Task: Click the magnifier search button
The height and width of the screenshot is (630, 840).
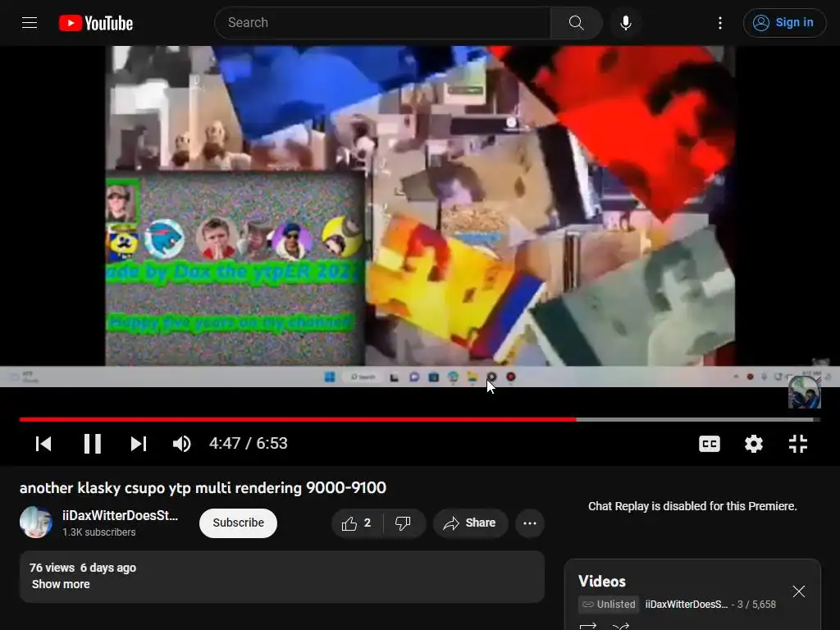Action: click(x=577, y=22)
